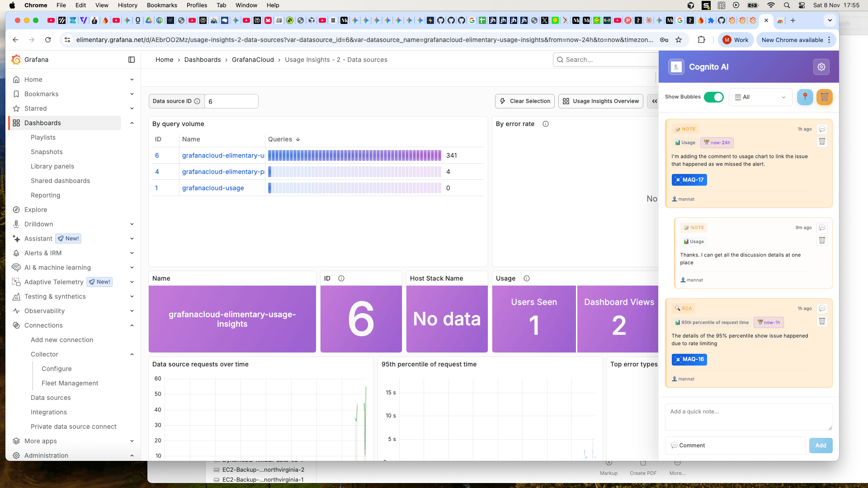This screenshot has height=488, width=868.
Task: Delete the top NOTE using its trash icon
Action: (822, 141)
